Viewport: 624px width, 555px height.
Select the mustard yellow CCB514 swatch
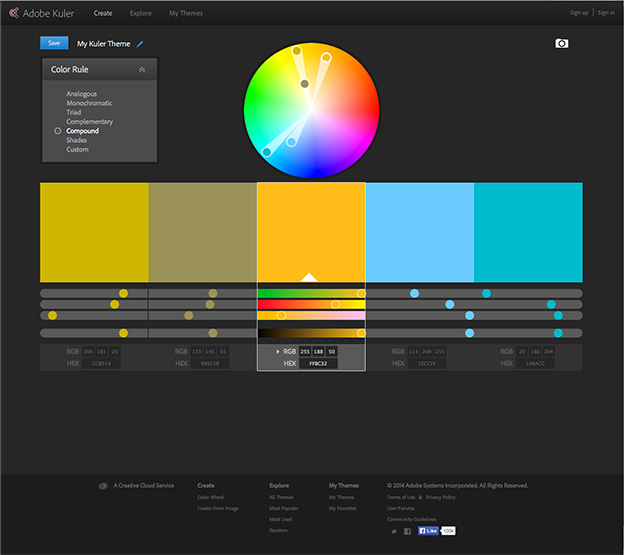coord(94,232)
